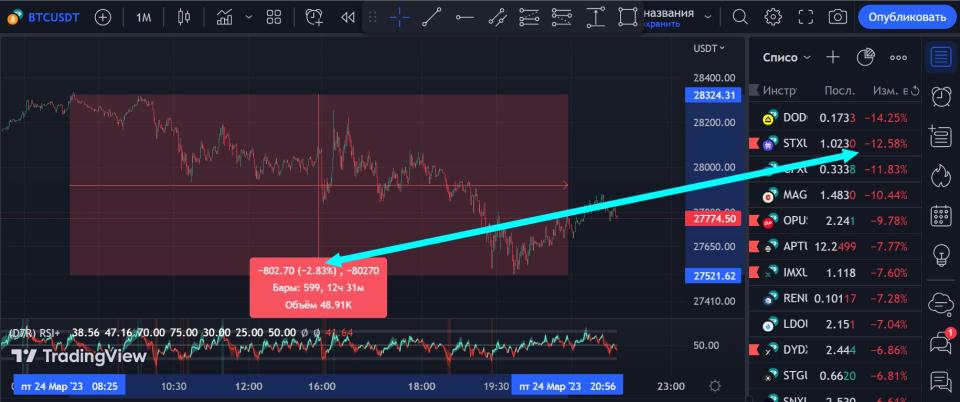Screen dimensions: 960x402
Task: Open the BTCUSDT symbol search
Action: click(x=47, y=17)
